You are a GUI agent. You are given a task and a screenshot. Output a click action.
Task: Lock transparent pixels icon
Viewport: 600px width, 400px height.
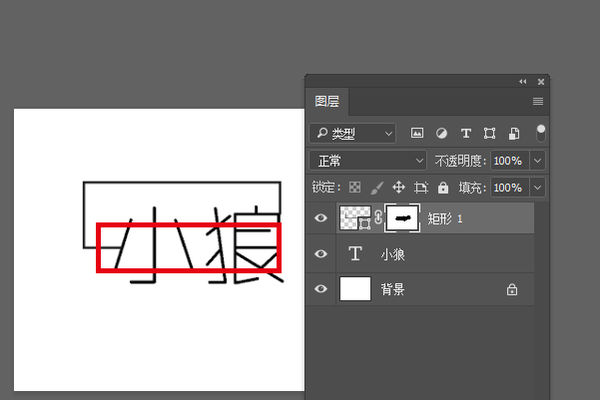pos(355,187)
